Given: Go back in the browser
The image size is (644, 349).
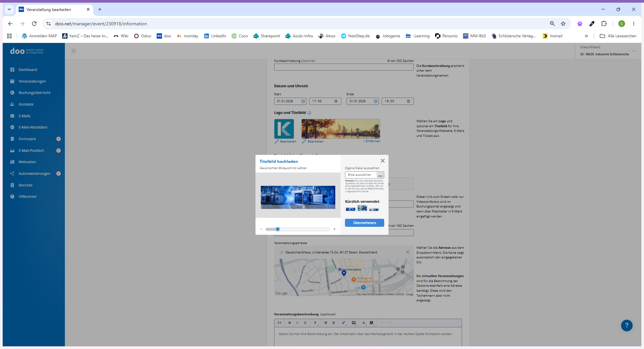Looking at the screenshot, I should pos(10,24).
